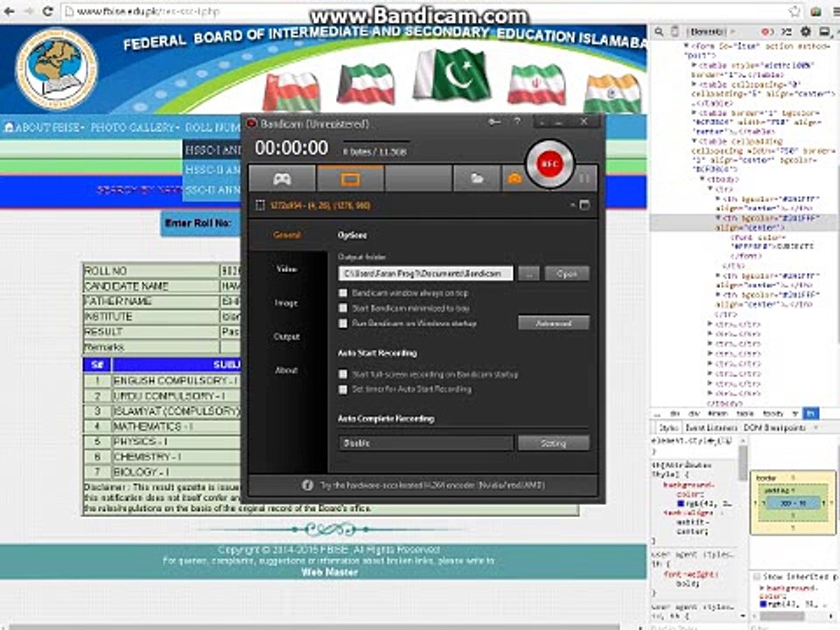The image size is (840, 630).
Task: Toggle Show Inherited properties checkbox in DevTools
Action: (x=756, y=577)
